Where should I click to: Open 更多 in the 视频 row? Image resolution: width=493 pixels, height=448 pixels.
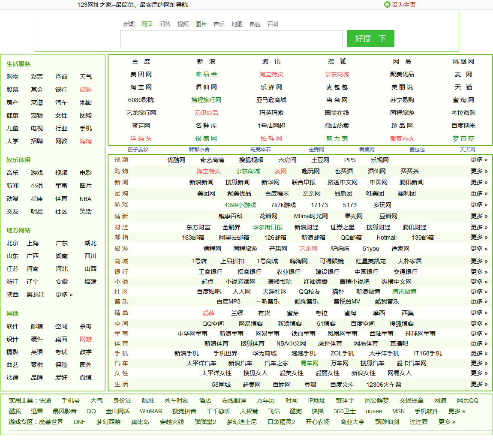[479, 160]
